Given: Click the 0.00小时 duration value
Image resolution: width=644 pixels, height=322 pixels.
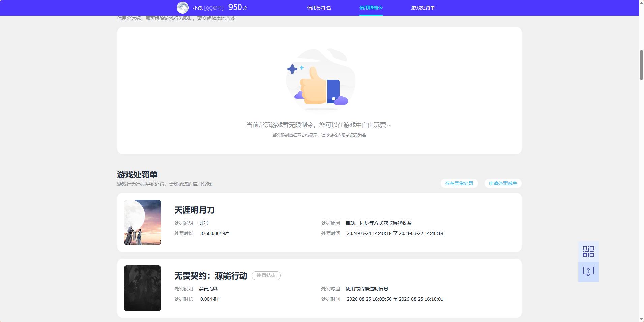Looking at the screenshot, I should click(x=209, y=299).
